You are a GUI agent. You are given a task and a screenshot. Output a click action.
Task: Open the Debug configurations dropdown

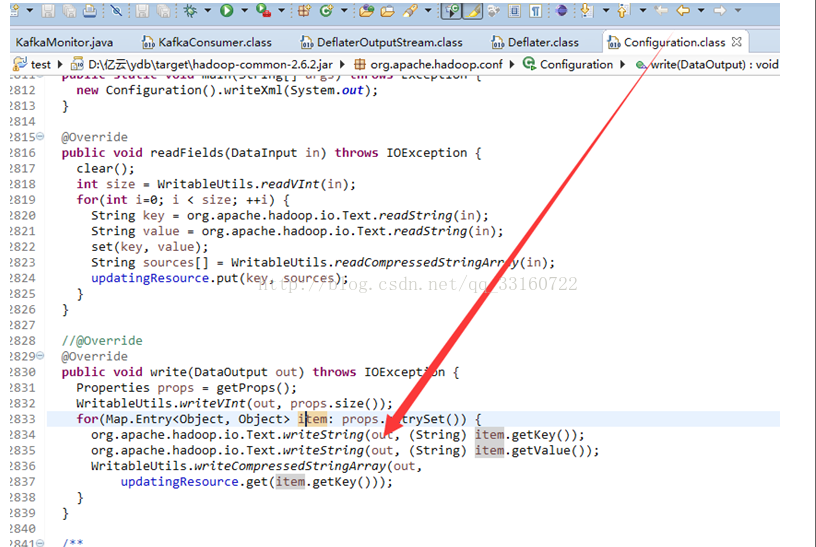tap(207, 10)
